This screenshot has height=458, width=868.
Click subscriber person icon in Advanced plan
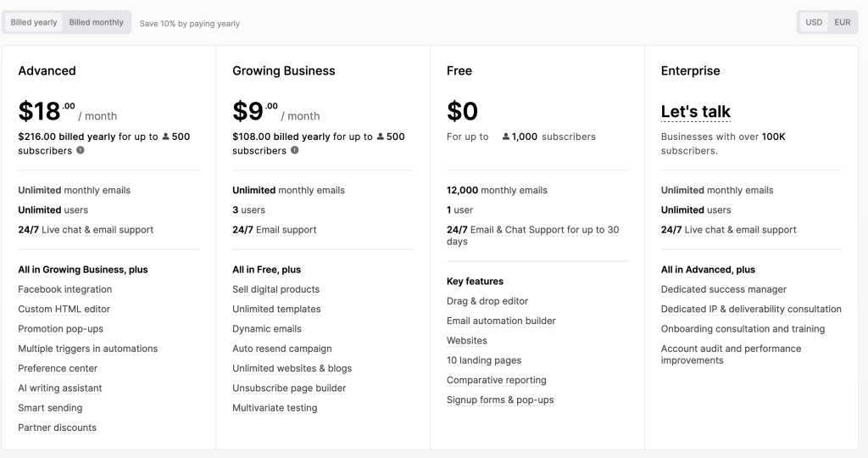click(x=165, y=137)
